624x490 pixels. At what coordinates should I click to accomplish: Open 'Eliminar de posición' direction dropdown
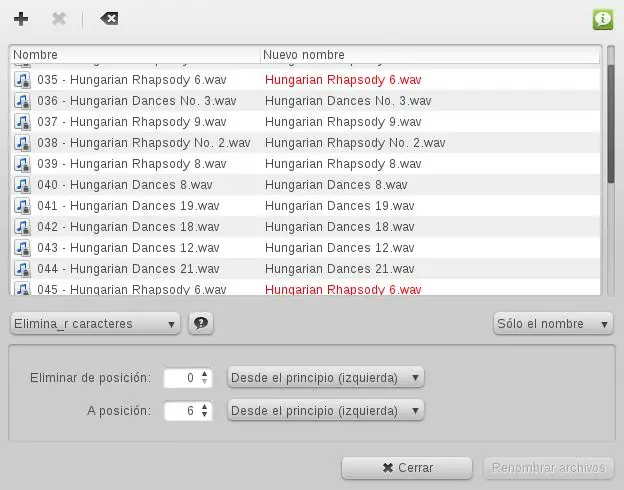tap(326, 377)
